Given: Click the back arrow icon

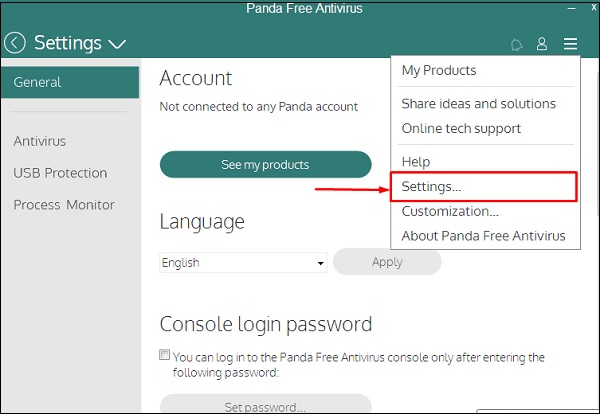Looking at the screenshot, I should click(15, 43).
